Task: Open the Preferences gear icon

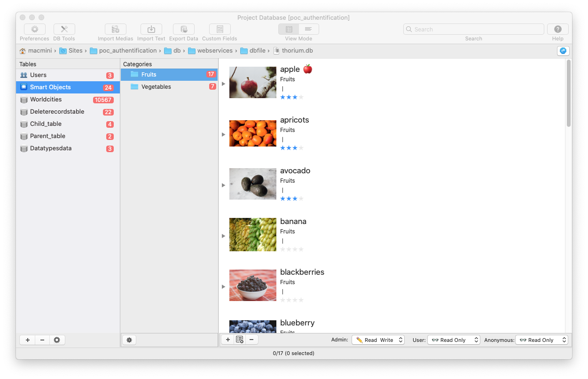Action: pos(34,29)
